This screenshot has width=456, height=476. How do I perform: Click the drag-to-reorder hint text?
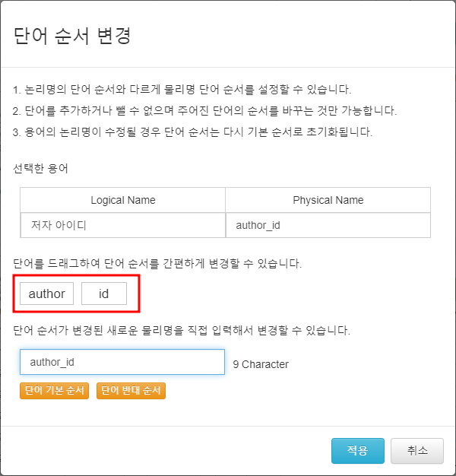coord(158,264)
